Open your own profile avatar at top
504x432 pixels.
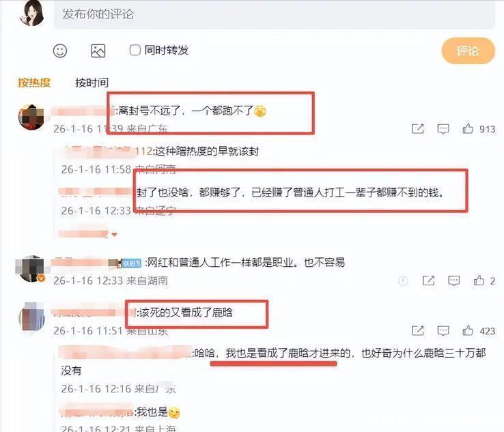(31, 13)
